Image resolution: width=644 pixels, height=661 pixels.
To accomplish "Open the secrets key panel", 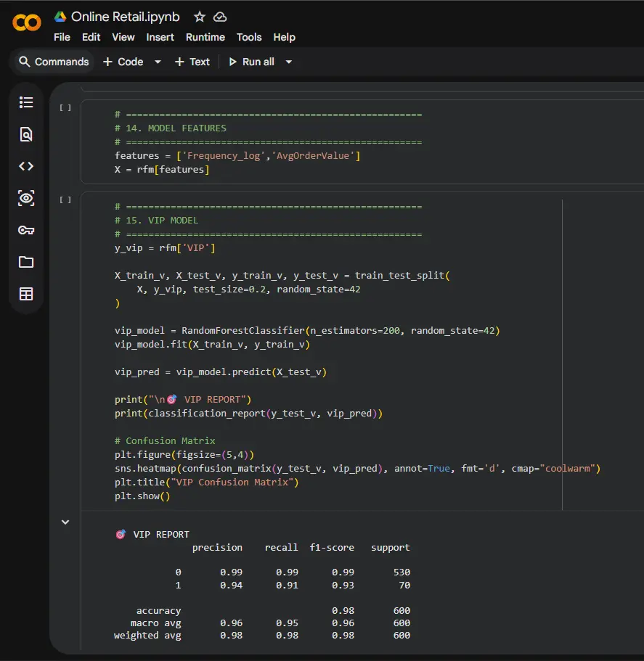I will [x=26, y=230].
